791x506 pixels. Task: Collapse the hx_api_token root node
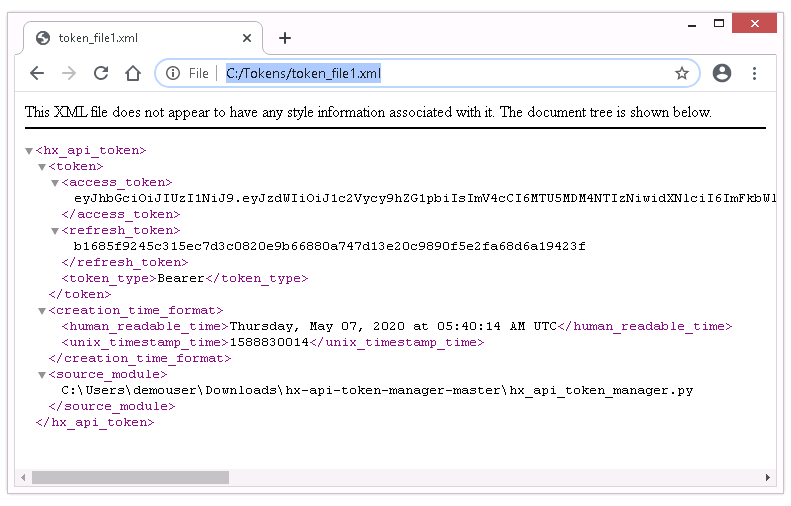tap(29, 151)
